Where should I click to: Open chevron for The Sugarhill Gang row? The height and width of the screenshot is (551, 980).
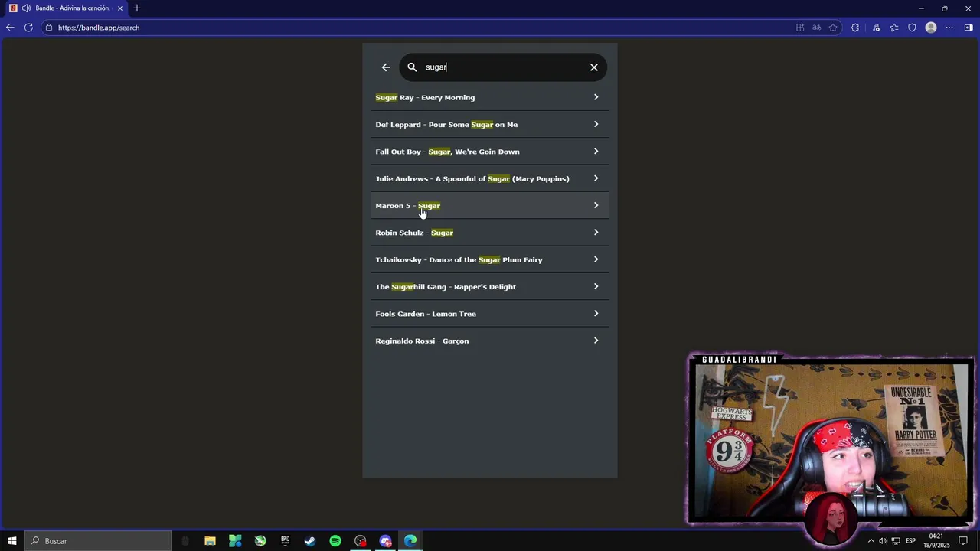point(596,286)
